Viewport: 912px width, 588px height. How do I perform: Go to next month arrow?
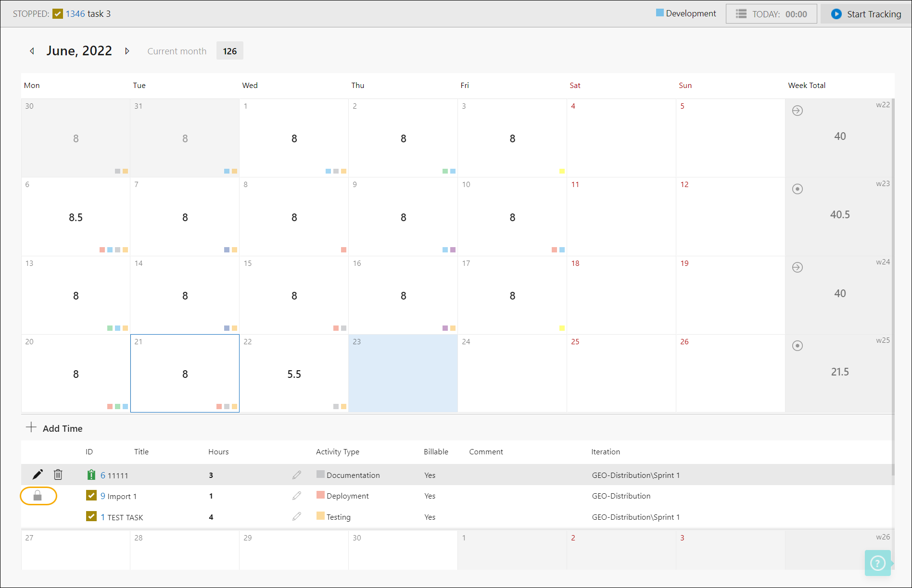[127, 51]
